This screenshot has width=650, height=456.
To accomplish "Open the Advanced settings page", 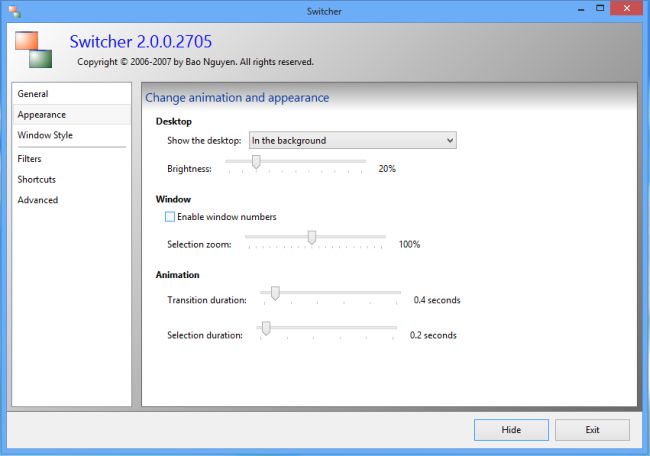I will [x=71, y=200].
